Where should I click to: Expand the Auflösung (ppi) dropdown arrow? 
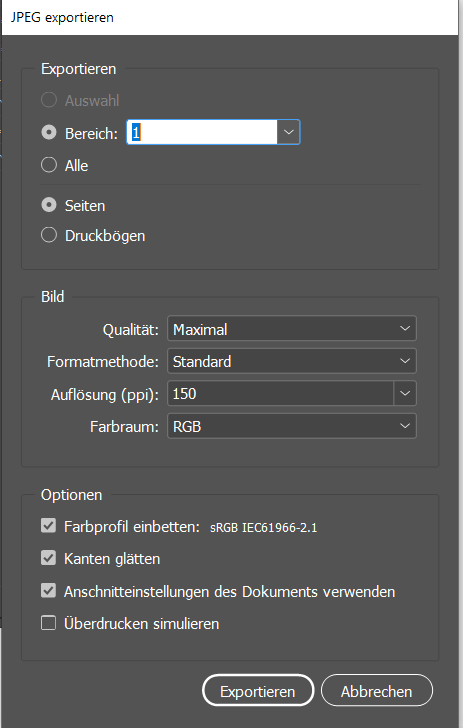click(405, 394)
